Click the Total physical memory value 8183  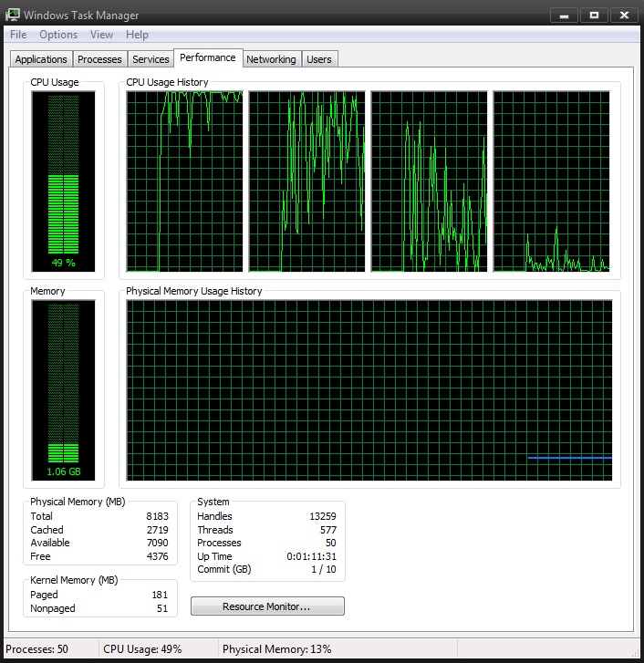tap(157, 516)
